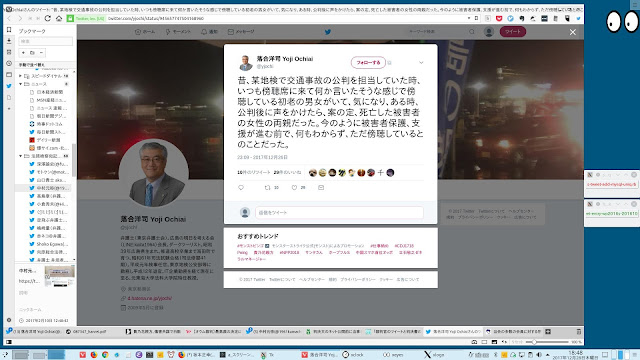Click the reply icon under the tweet
This screenshot has width=640, height=360.
click(x=241, y=188)
